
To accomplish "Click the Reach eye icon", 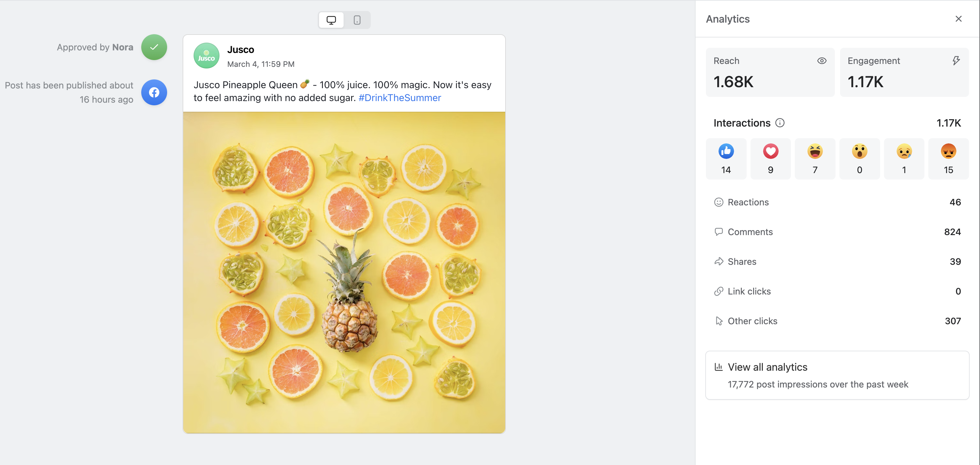I will [x=822, y=61].
